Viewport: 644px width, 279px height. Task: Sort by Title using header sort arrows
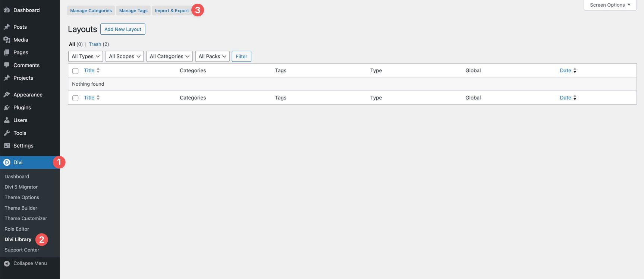click(x=98, y=70)
